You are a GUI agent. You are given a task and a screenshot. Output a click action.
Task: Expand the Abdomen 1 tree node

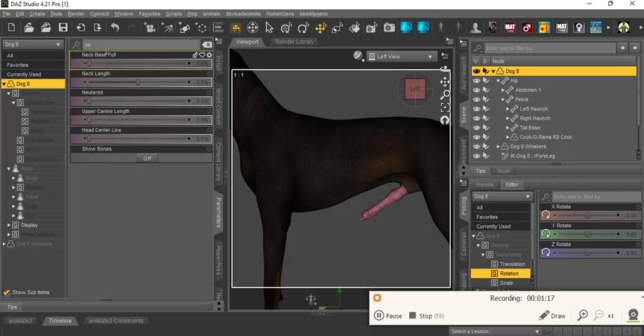tap(503, 90)
